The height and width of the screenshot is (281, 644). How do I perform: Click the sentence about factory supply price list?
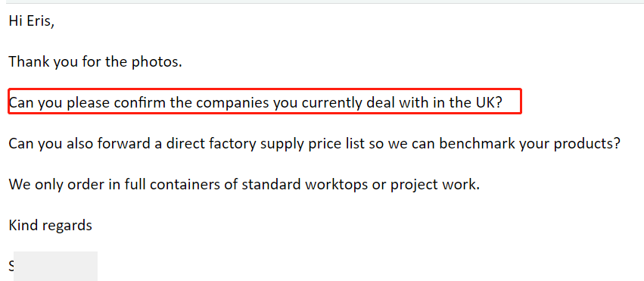[x=314, y=145]
